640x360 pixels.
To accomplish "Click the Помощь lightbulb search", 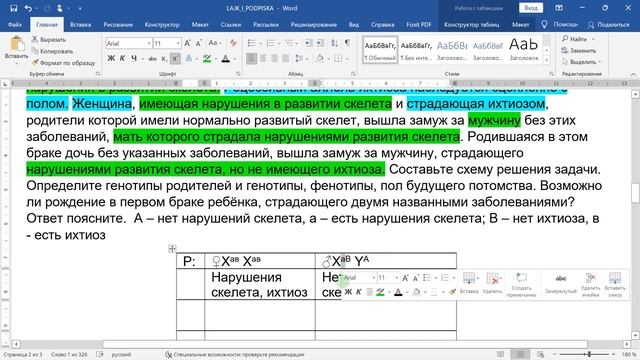I will tap(560, 24).
